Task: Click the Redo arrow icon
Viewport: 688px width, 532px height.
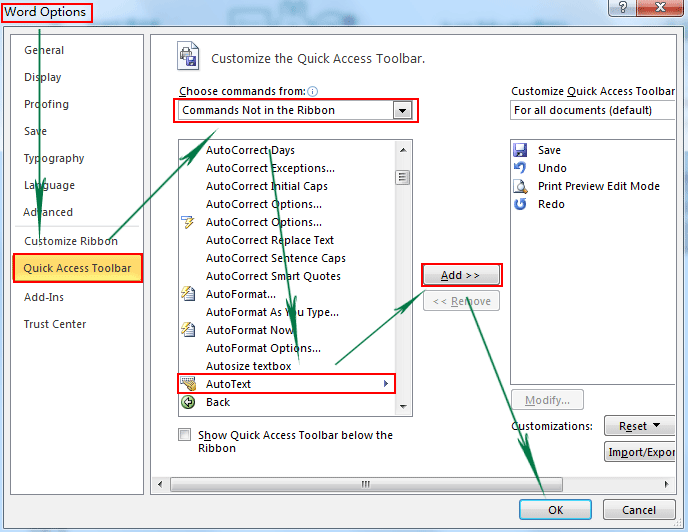Action: (520, 204)
